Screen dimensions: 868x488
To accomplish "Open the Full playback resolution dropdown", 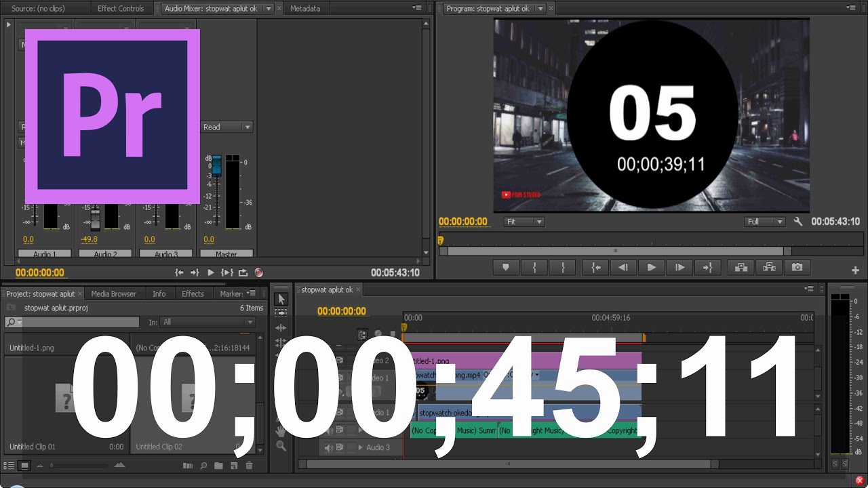I will pyautogui.click(x=764, y=222).
